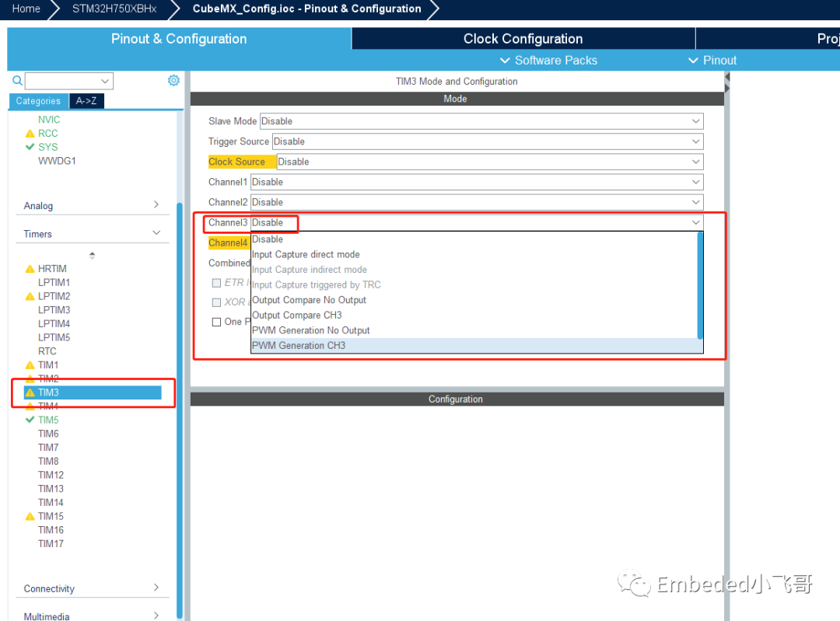Choose Input Capture direct mode option
This screenshot has width=840, height=621.
474,255
